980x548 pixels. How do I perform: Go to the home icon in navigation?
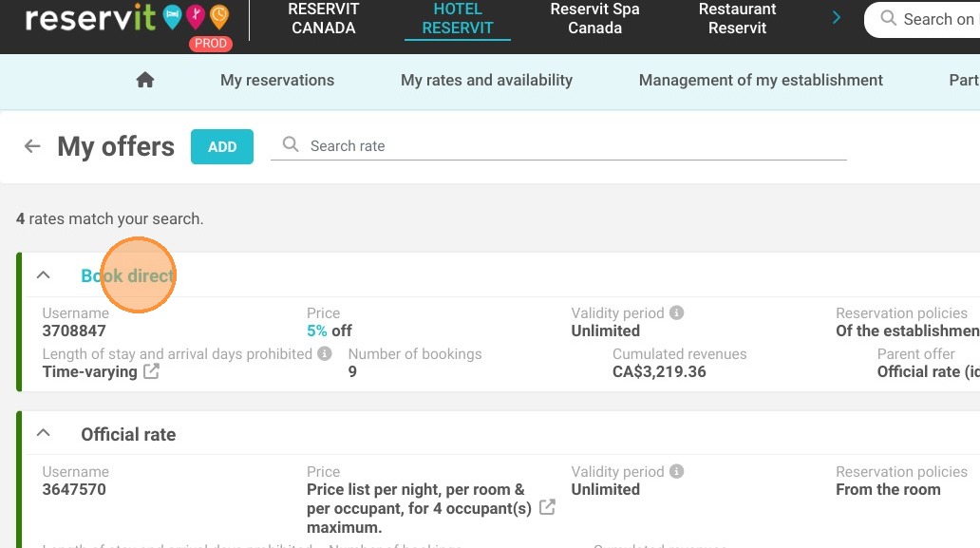pos(145,80)
